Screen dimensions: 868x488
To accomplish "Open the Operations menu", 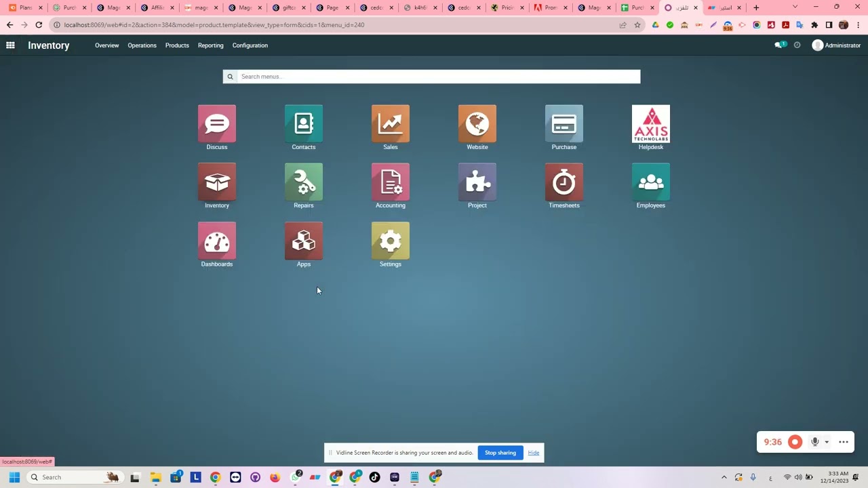I will click(x=142, y=45).
